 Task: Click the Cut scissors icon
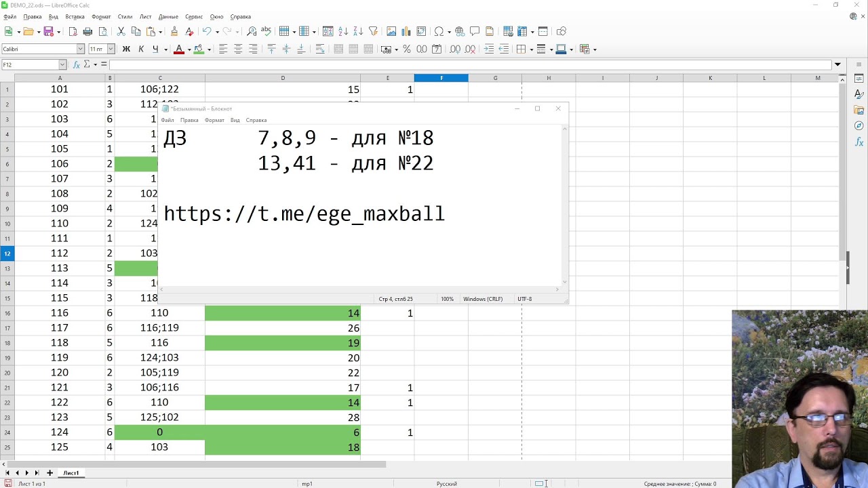(121, 31)
